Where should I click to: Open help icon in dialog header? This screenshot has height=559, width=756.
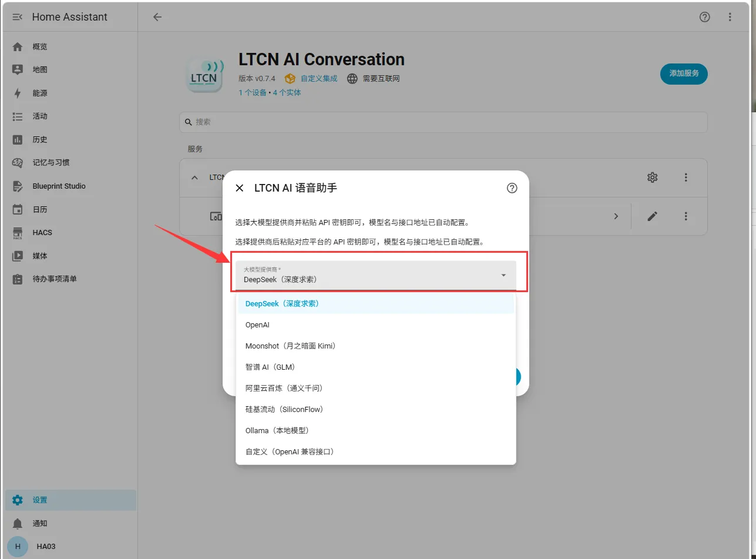pyautogui.click(x=512, y=188)
